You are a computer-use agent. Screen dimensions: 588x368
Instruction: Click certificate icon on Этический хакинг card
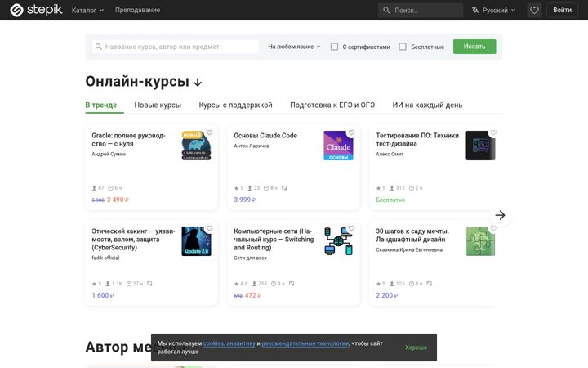[x=149, y=284]
